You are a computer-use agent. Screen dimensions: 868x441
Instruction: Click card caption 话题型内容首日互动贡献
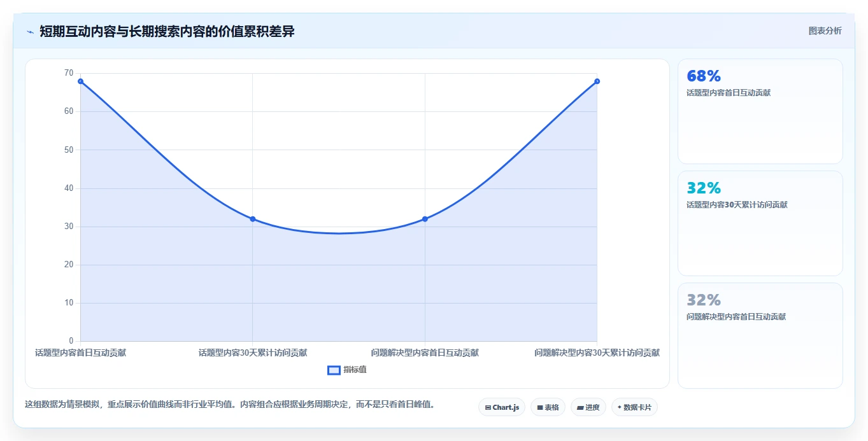click(729, 93)
